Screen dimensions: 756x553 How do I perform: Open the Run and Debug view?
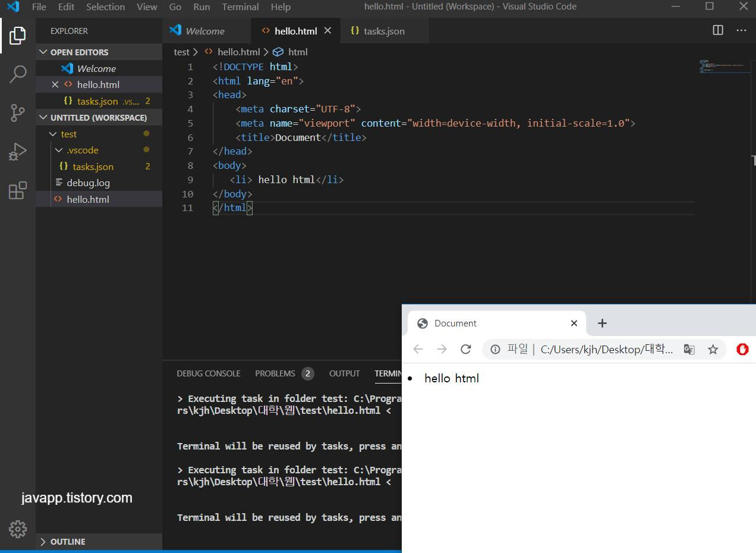tap(18, 152)
